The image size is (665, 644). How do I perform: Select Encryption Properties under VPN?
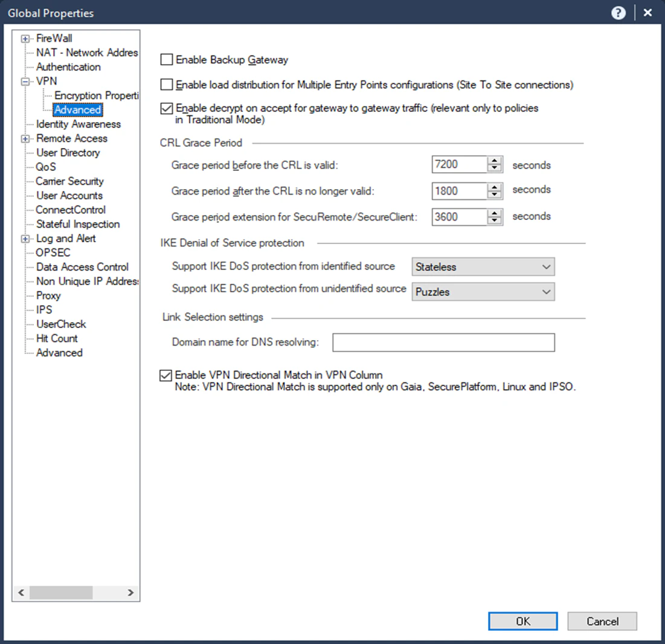point(96,95)
